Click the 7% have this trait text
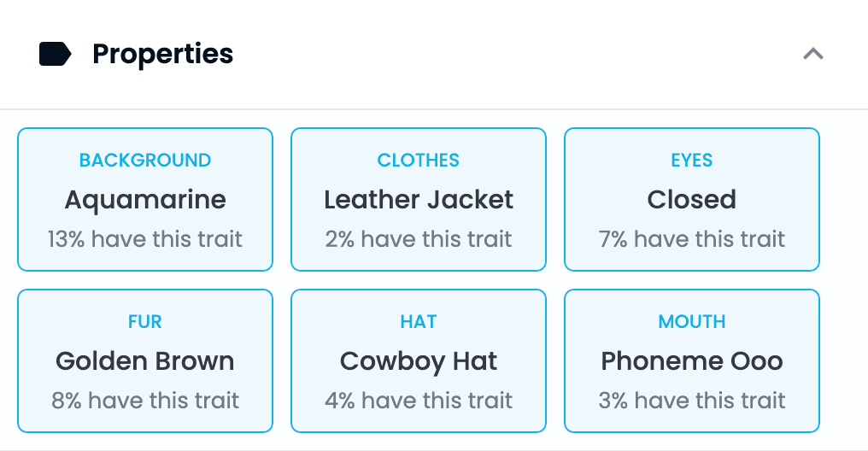Viewport: 868px width, 451px height. pyautogui.click(x=692, y=239)
